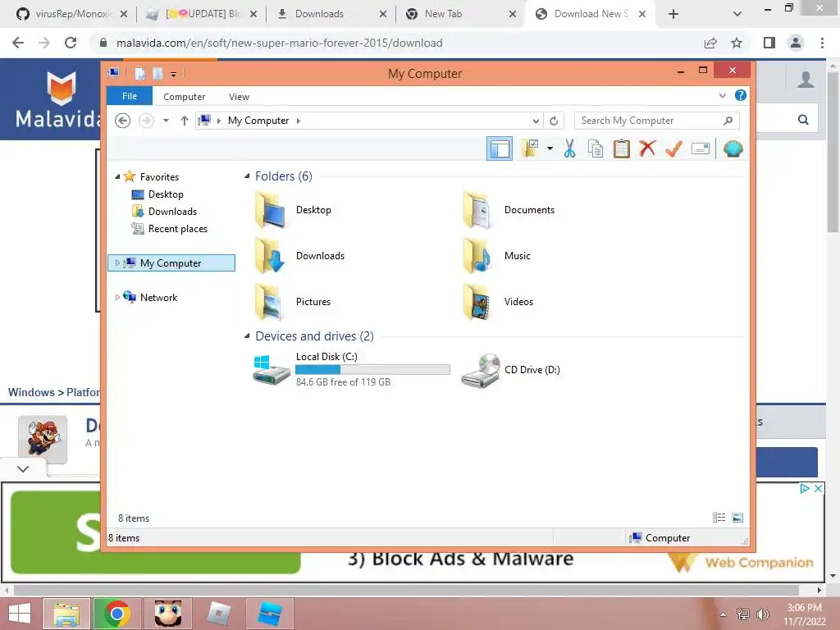Click the volume tray icon
The width and height of the screenshot is (840, 630).
(x=762, y=614)
